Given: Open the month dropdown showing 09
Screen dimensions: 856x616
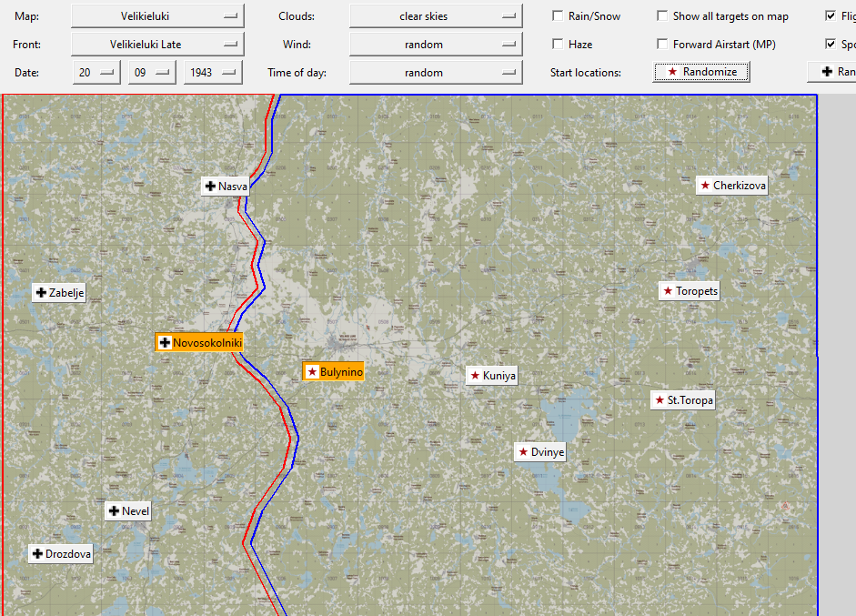Looking at the screenshot, I should [152, 72].
